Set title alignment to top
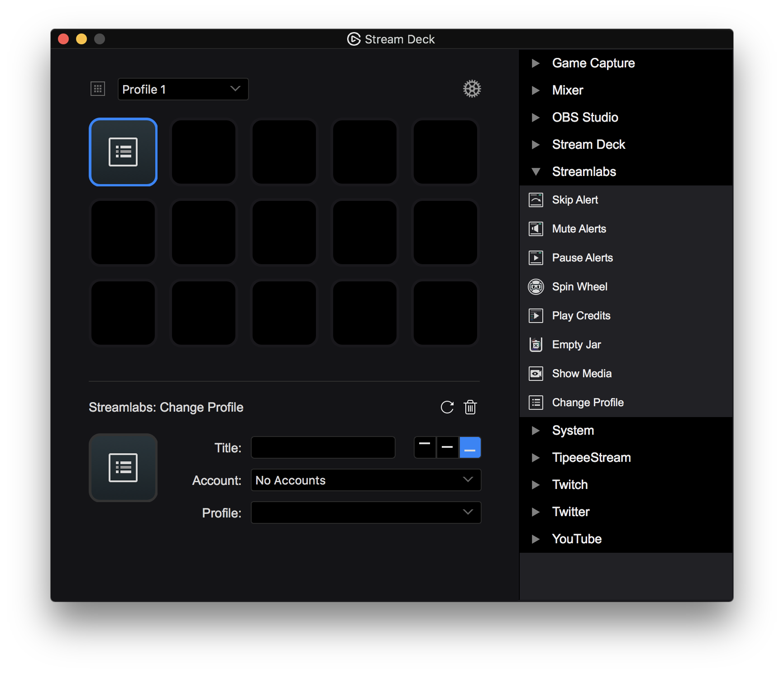Viewport: 784px width, 674px height. (425, 447)
